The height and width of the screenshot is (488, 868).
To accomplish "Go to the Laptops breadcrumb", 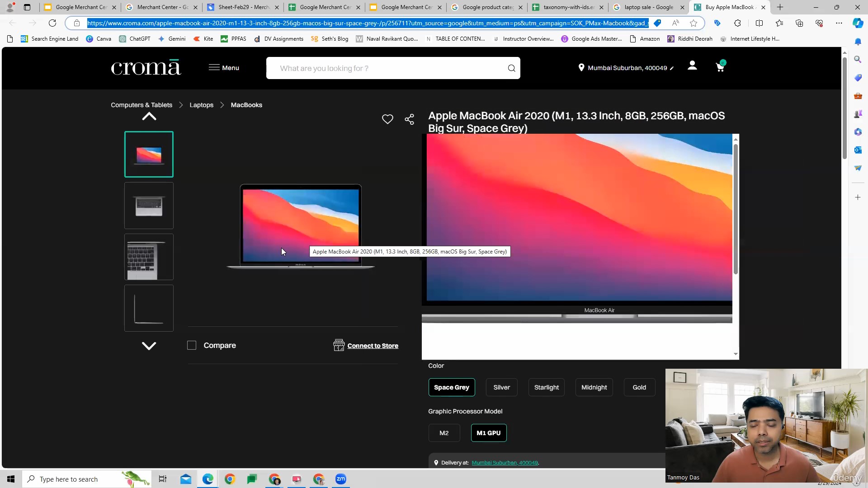I will [x=201, y=105].
